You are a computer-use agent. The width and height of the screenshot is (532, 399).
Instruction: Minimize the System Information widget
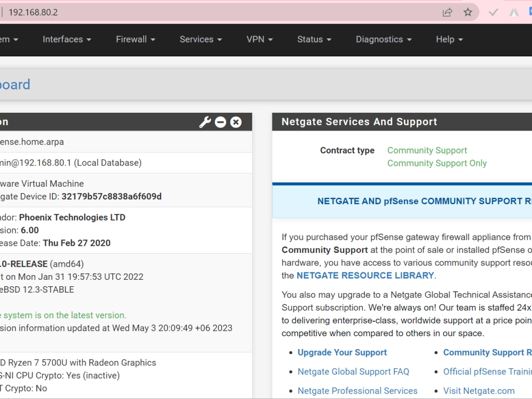pyautogui.click(x=221, y=122)
